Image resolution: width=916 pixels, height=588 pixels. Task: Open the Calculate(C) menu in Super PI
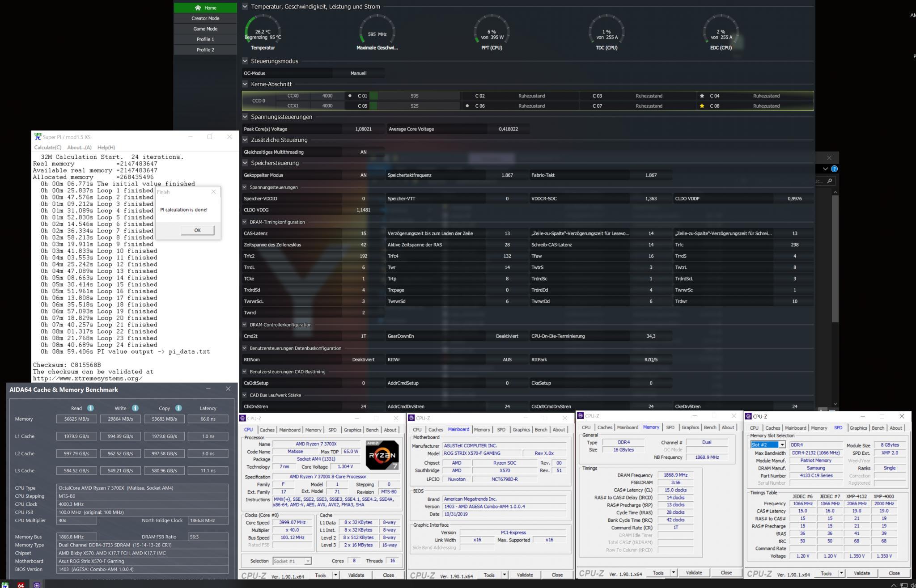(48, 148)
